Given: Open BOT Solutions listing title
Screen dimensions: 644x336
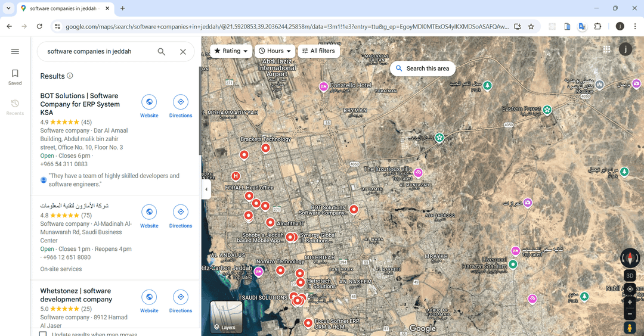Looking at the screenshot, I should pos(80,104).
